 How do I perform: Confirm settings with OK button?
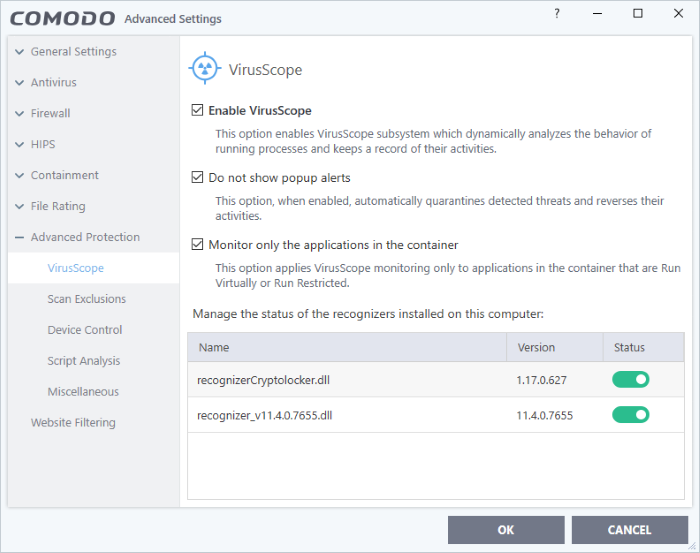pyautogui.click(x=506, y=530)
